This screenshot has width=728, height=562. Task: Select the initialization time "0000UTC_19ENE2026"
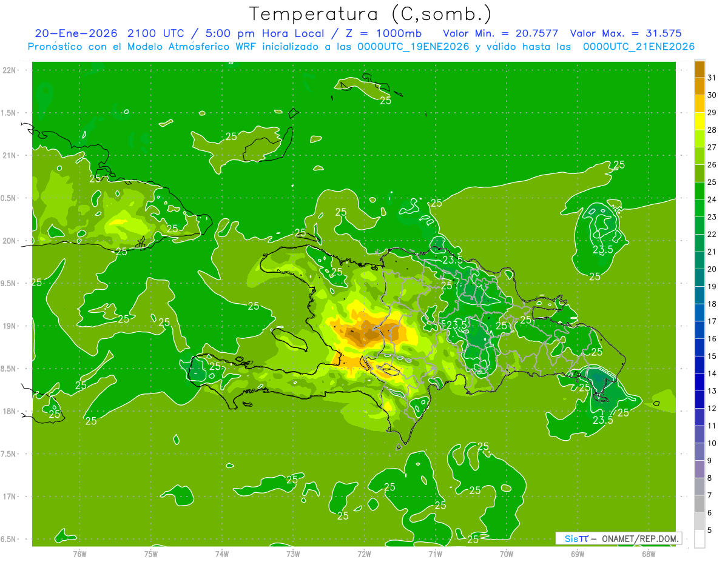tap(413, 47)
